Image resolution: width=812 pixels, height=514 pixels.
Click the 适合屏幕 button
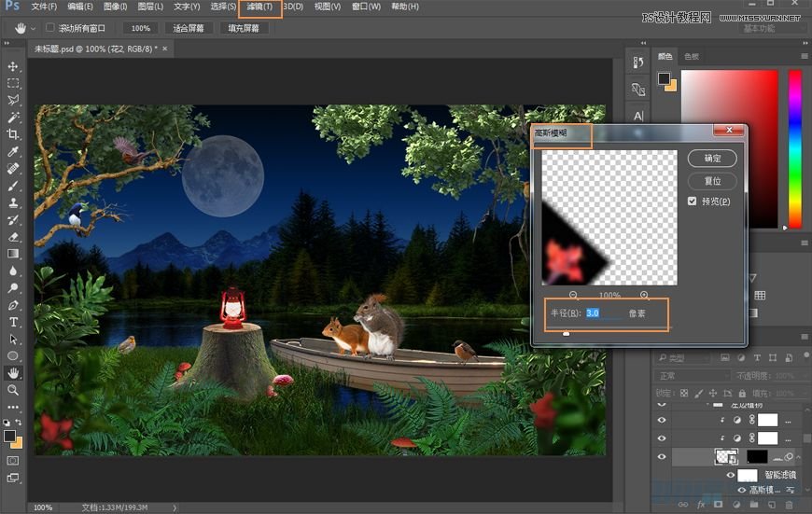pyautogui.click(x=189, y=28)
